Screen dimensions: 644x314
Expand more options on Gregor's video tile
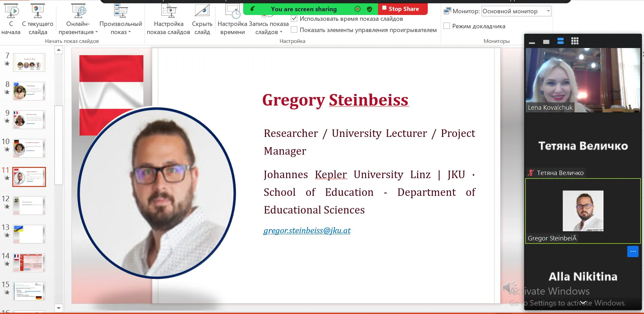point(632,251)
